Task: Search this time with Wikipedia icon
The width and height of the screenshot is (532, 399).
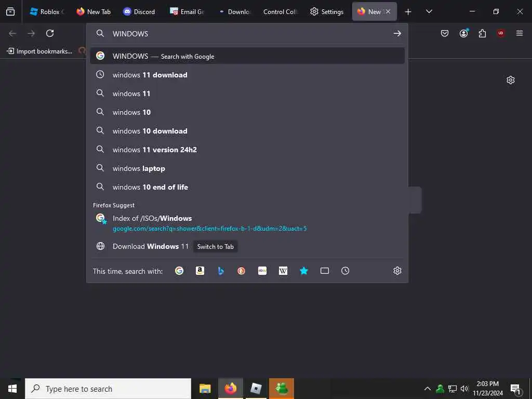Action: coord(283,271)
